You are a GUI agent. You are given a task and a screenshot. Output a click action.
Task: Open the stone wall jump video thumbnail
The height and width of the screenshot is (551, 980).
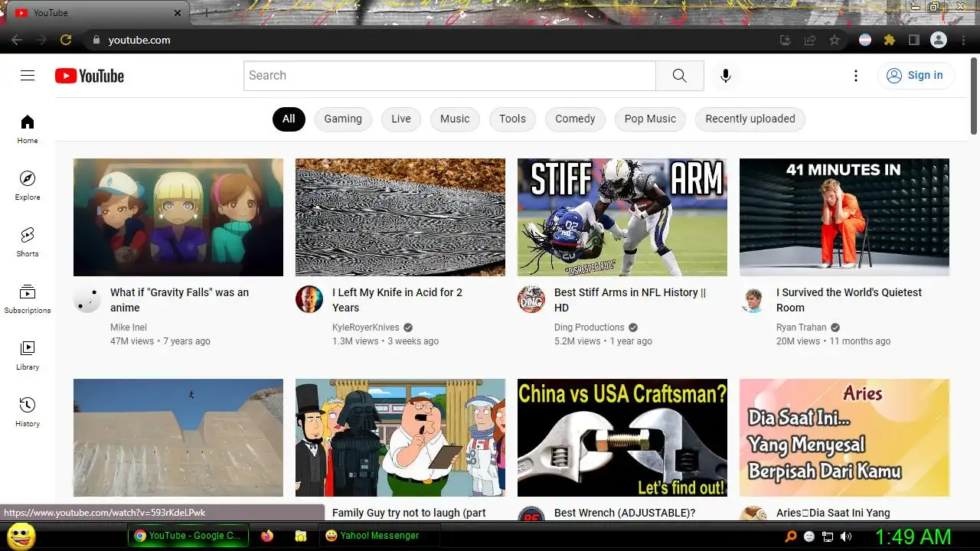[x=178, y=438]
